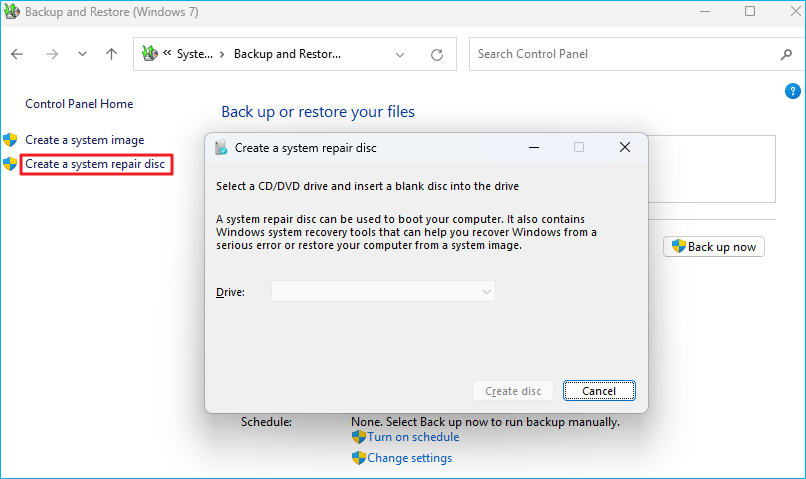The width and height of the screenshot is (806, 479).
Task: Open the Drive combo box
Action: (x=383, y=292)
